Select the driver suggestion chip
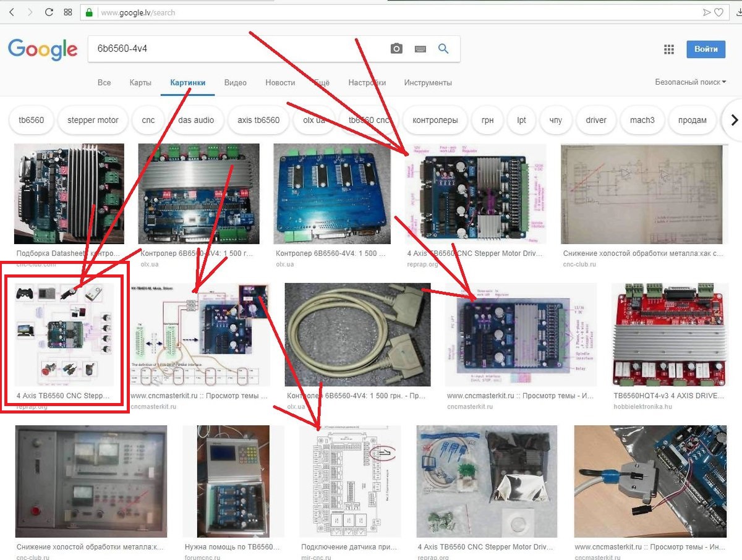 [596, 120]
